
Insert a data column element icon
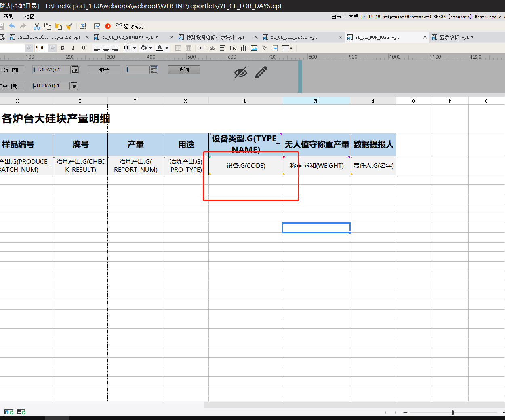[202, 48]
